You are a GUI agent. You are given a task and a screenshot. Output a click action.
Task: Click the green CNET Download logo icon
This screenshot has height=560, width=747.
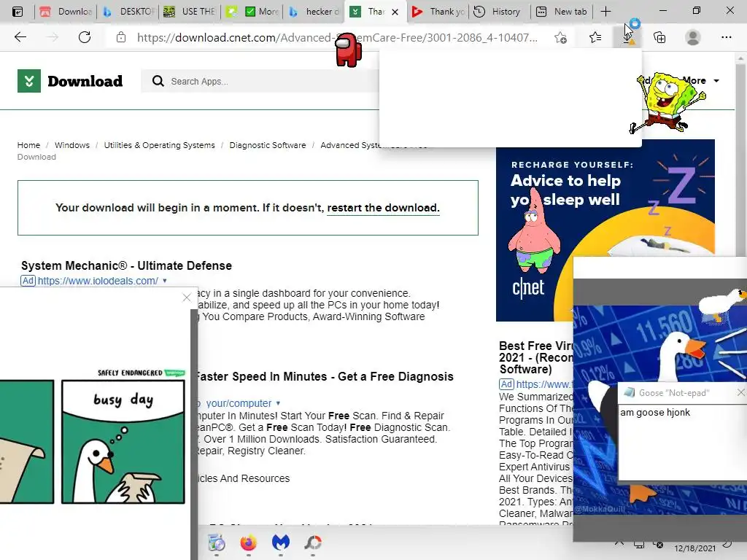pyautogui.click(x=29, y=81)
